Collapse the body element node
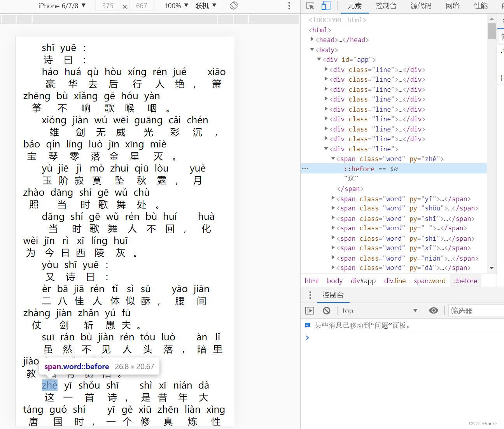The height and width of the screenshot is (429, 504). pos(312,49)
